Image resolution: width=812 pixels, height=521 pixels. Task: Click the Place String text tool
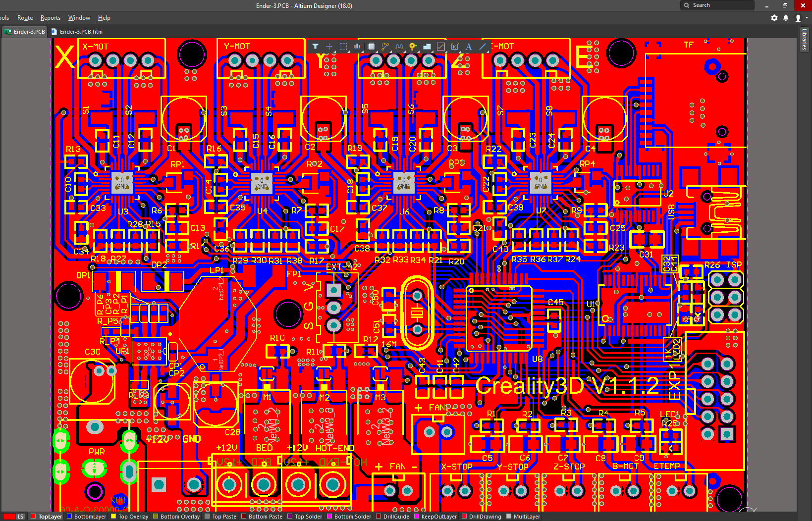[469, 47]
